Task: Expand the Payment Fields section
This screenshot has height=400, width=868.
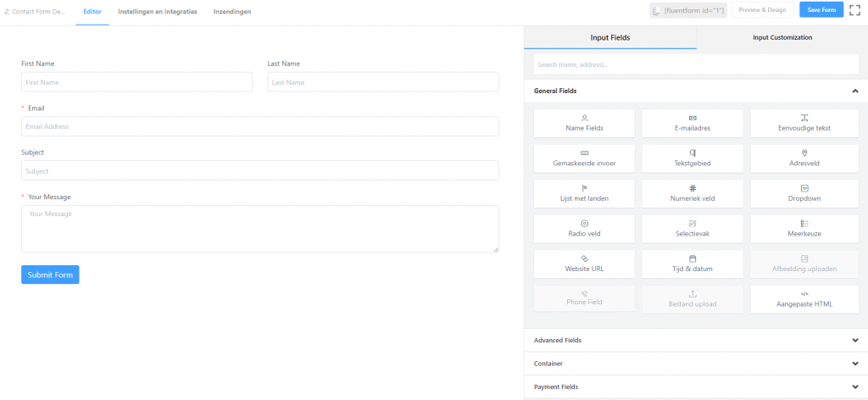Action: coord(854,386)
